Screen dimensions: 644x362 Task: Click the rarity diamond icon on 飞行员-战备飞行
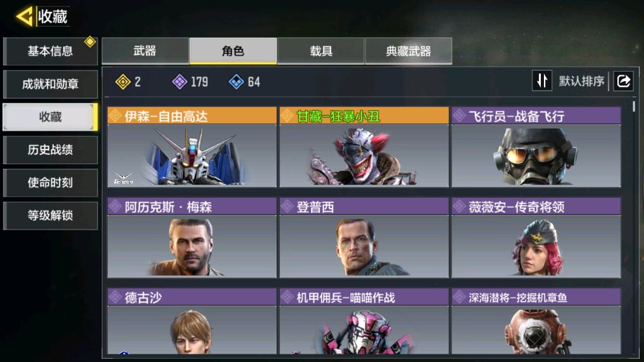(459, 116)
